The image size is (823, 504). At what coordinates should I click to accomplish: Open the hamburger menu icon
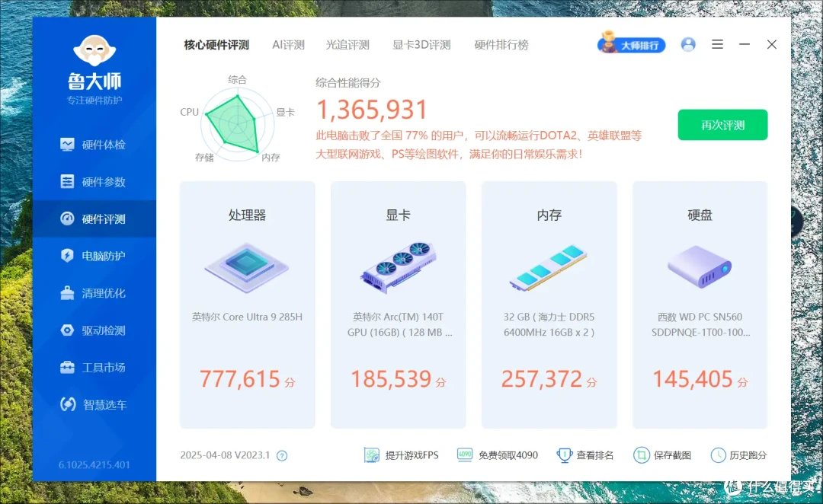click(x=718, y=45)
